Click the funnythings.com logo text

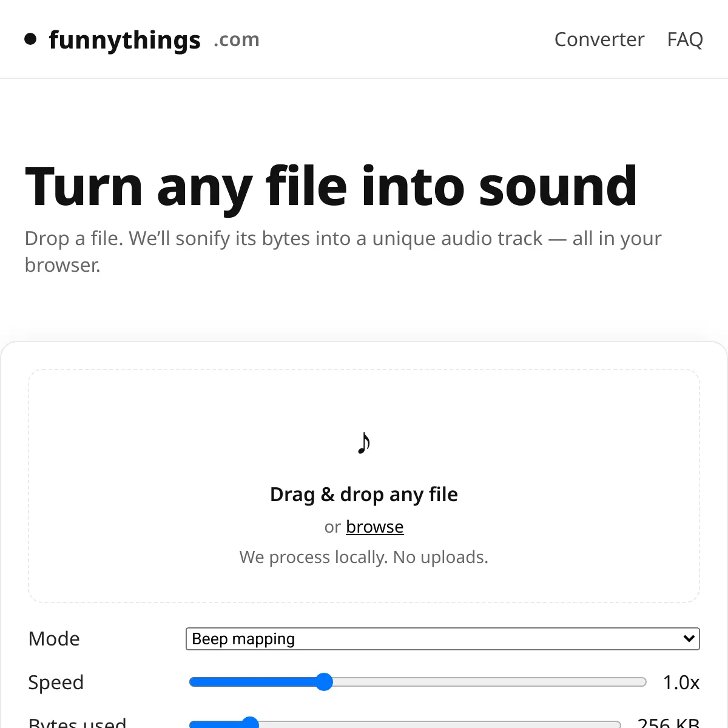coord(124,39)
